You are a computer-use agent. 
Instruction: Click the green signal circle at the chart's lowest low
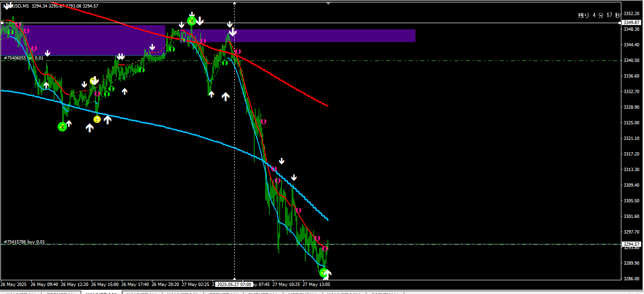click(x=323, y=273)
